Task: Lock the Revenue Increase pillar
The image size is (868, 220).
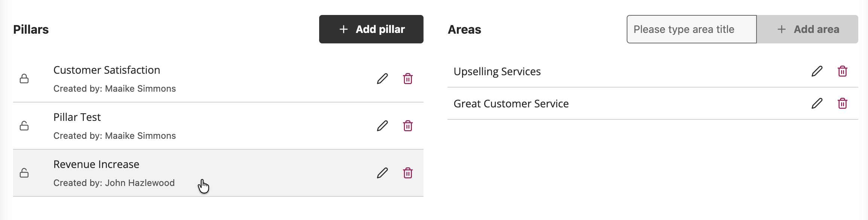Action: (24, 173)
